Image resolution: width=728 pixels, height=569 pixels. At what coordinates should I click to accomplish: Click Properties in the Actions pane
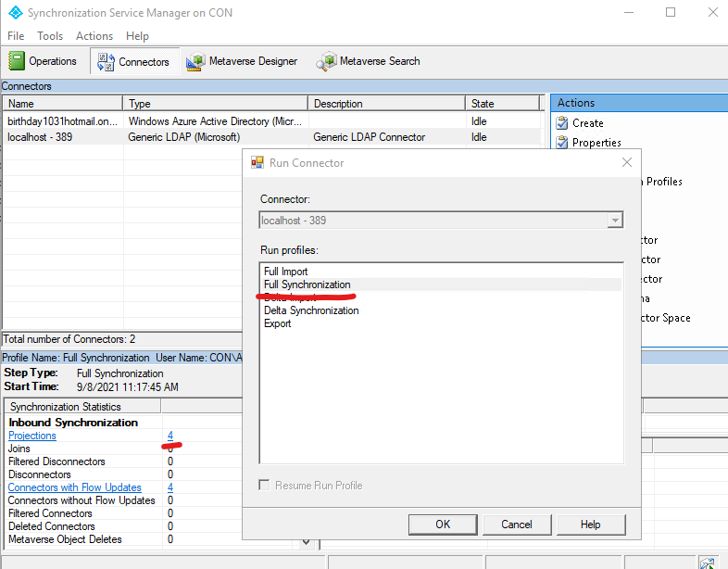(x=596, y=143)
